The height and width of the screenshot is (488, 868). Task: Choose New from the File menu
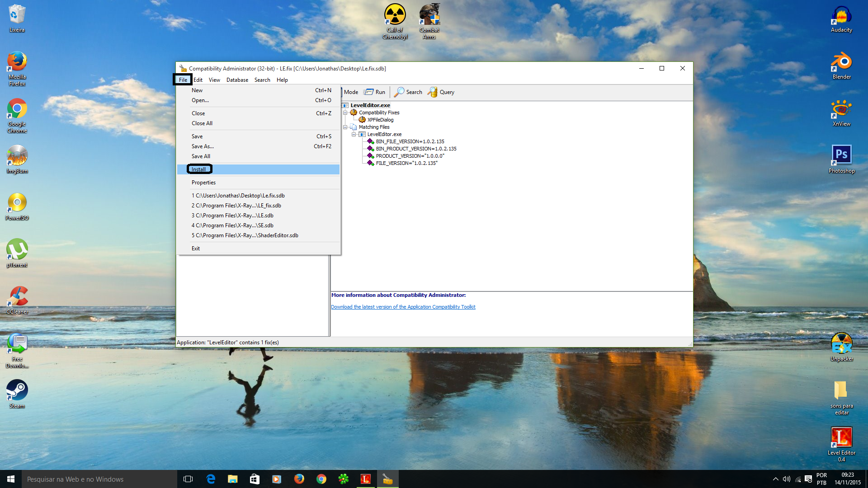pos(258,90)
